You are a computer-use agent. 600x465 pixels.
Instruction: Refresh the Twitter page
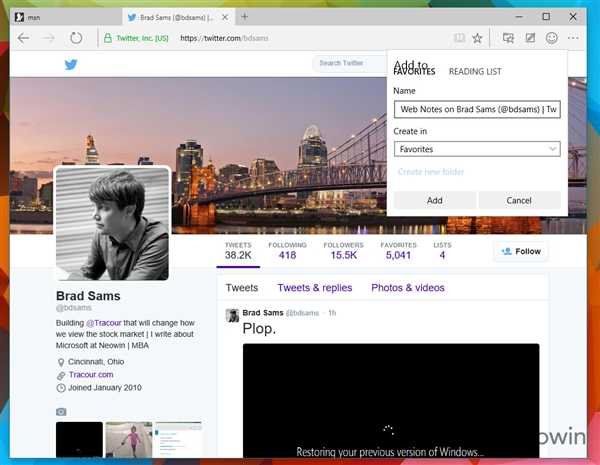coord(76,38)
